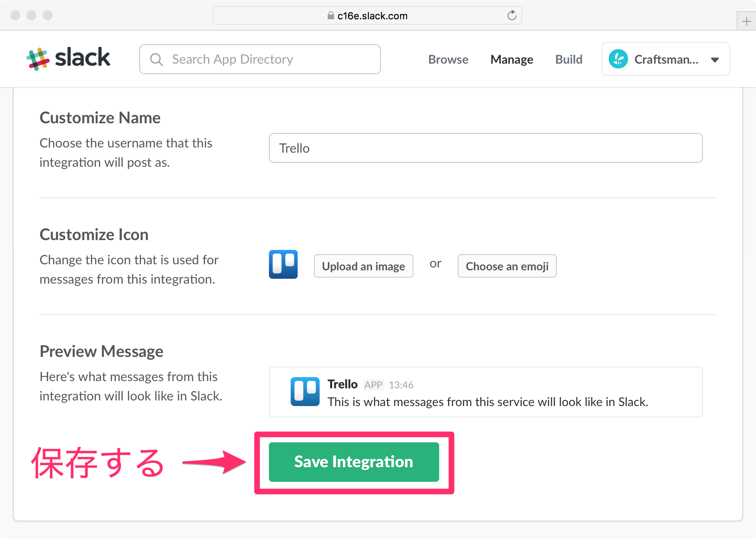Click the macOS red close window button
The height and width of the screenshot is (539, 756).
[15, 15]
